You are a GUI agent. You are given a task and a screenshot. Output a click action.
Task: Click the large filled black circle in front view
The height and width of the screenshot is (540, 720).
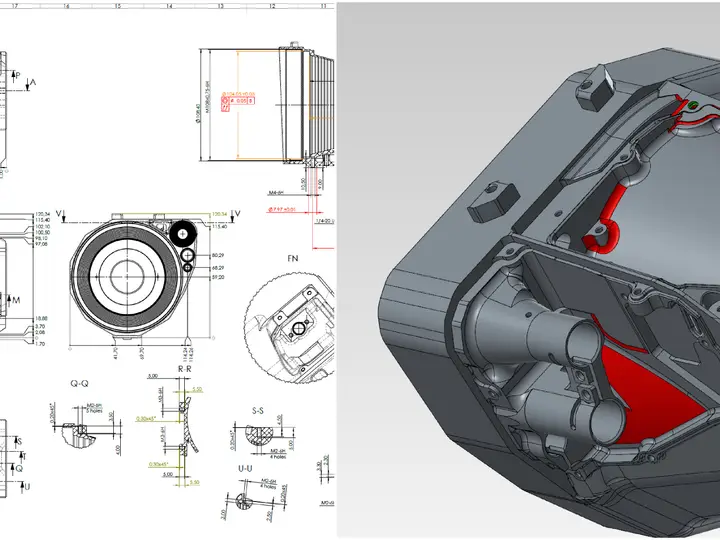coord(183,234)
